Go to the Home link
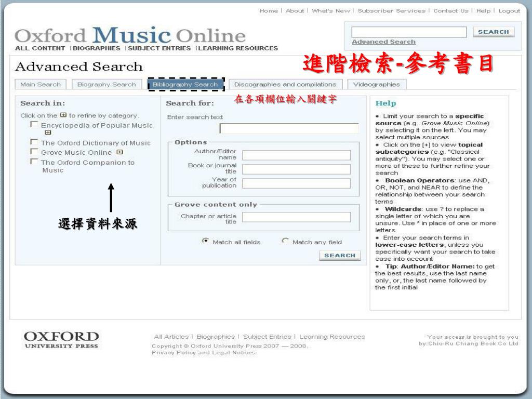 [269, 11]
